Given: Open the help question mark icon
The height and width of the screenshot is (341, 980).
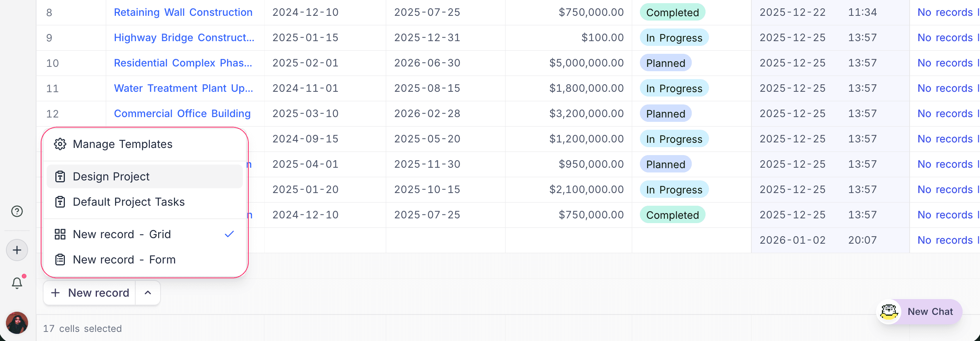Looking at the screenshot, I should (x=17, y=212).
